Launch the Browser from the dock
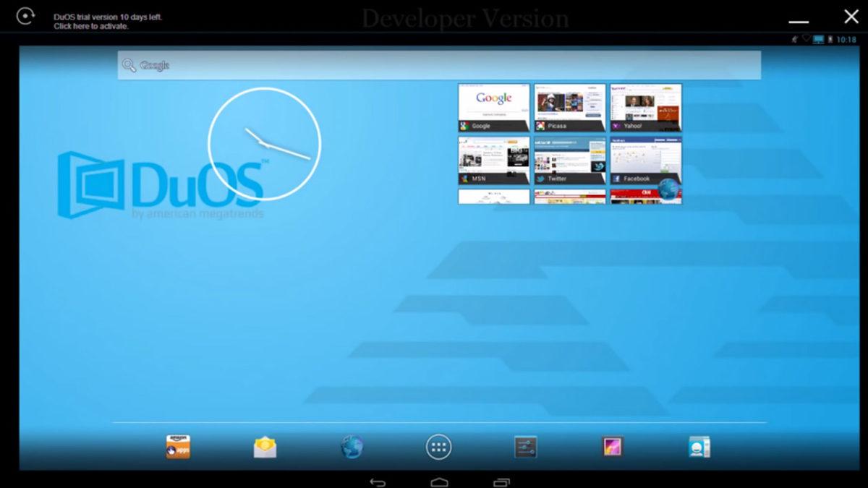 pos(351,447)
